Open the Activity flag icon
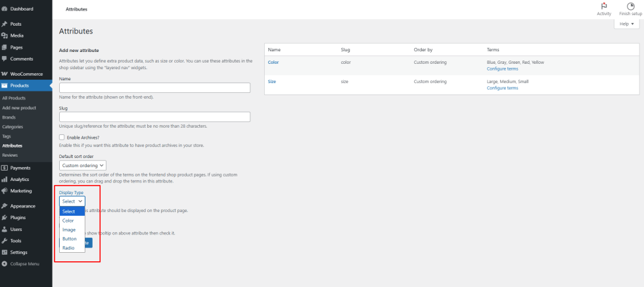The image size is (644, 287). click(603, 6)
